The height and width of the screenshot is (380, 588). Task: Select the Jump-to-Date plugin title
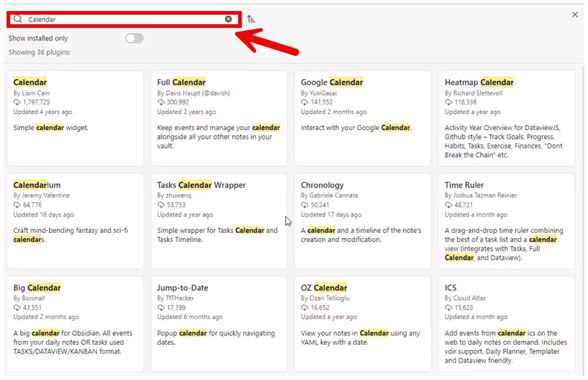(x=182, y=287)
